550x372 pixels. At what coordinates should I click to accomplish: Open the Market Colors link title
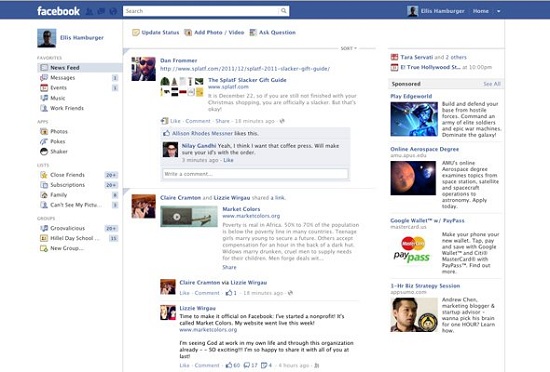click(241, 209)
